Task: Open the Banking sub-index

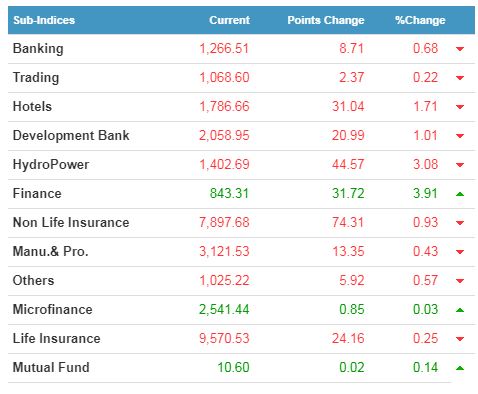Action: click(x=38, y=49)
